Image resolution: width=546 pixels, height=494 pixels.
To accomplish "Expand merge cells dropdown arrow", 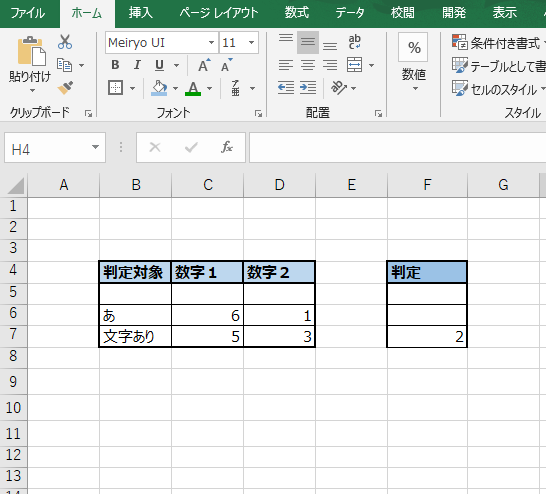I will pyautogui.click(x=372, y=65).
